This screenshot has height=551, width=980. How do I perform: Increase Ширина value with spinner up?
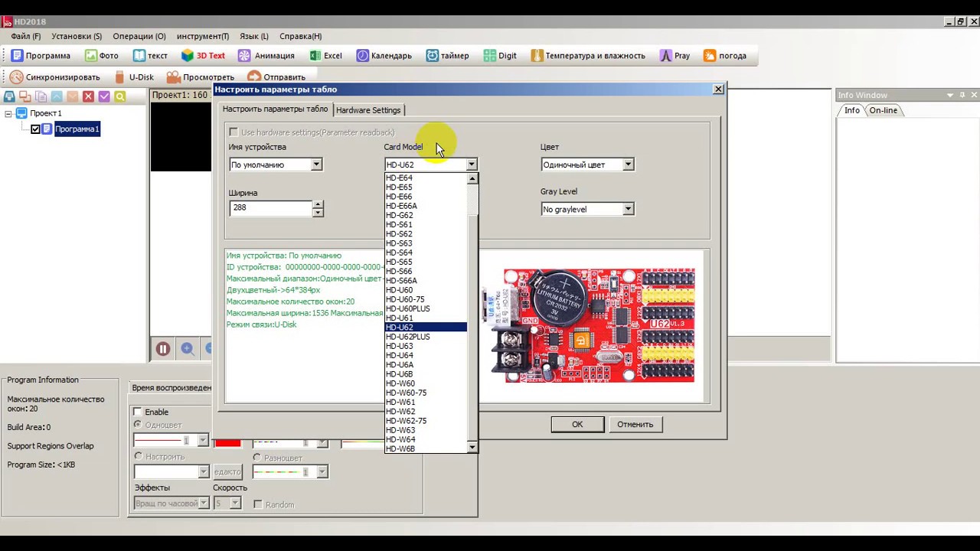[x=318, y=204]
